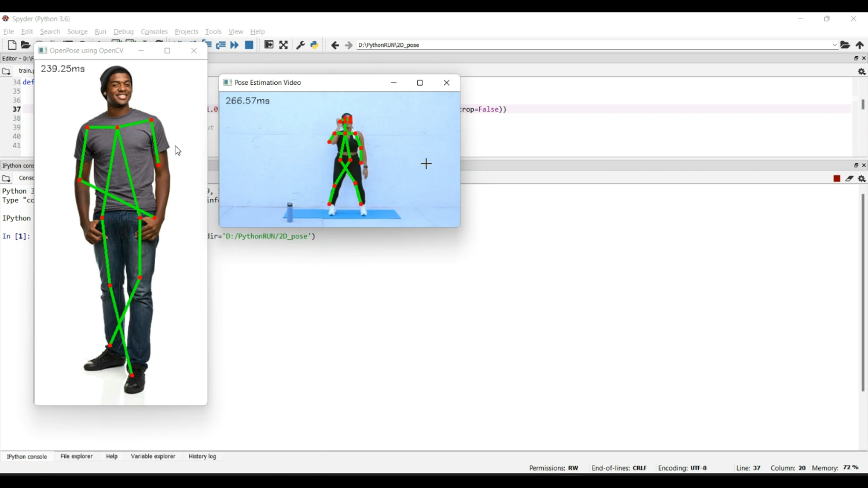Open the IPython console options gear menu
The height and width of the screenshot is (488, 868).
(862, 179)
